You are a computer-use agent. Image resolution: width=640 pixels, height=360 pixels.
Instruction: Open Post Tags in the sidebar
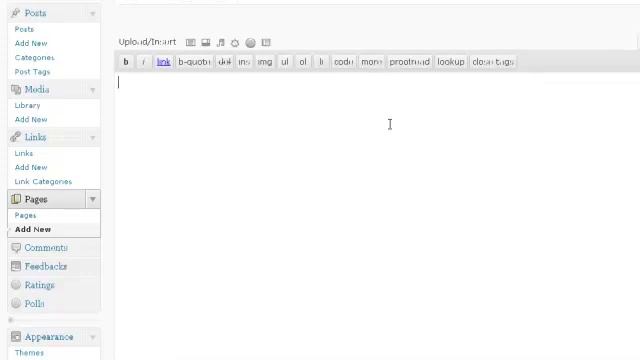(32, 72)
